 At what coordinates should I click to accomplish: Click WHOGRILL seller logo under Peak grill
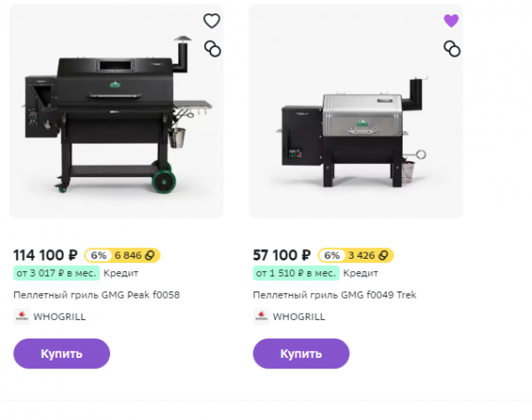pyautogui.click(x=22, y=316)
